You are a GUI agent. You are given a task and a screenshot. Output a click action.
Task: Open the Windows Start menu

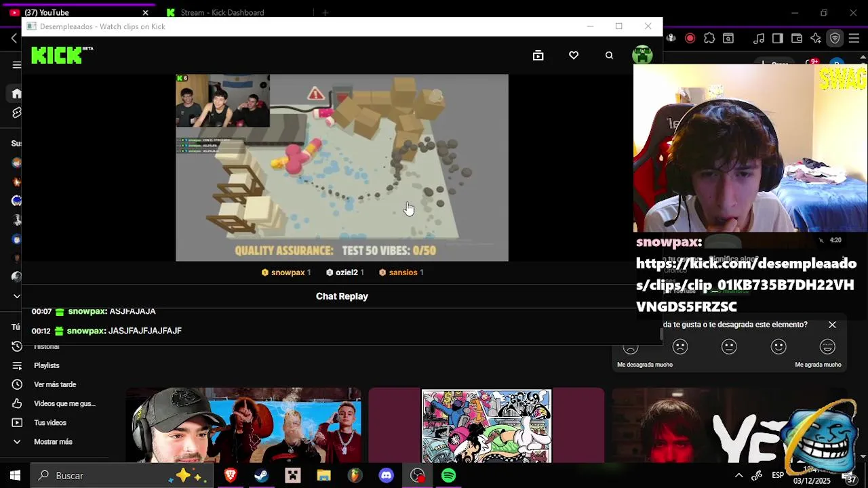click(15, 476)
